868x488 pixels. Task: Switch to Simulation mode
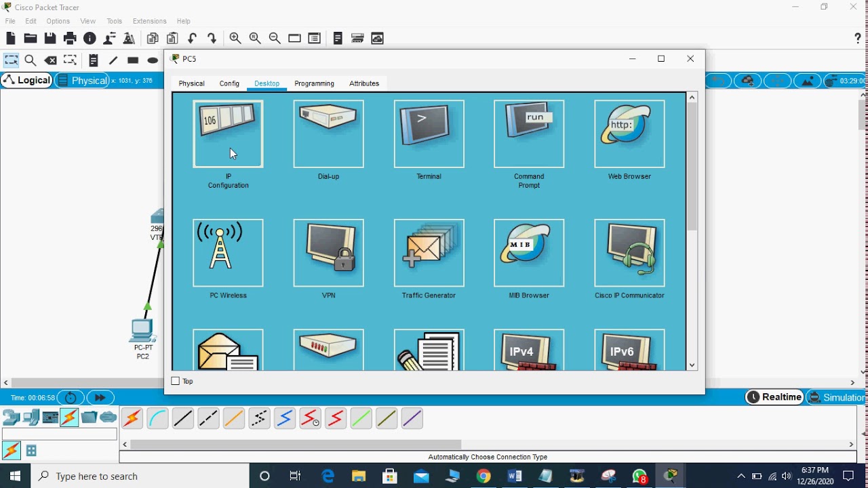[837, 397]
